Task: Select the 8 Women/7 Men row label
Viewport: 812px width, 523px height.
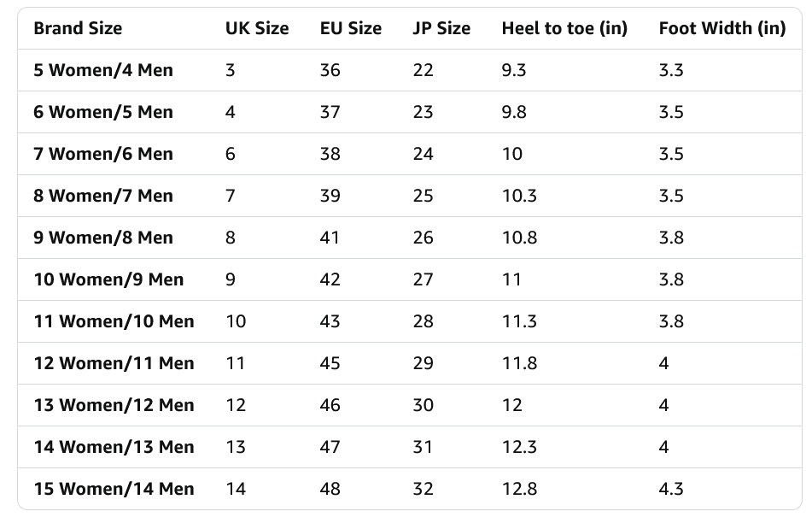Action: coord(103,196)
